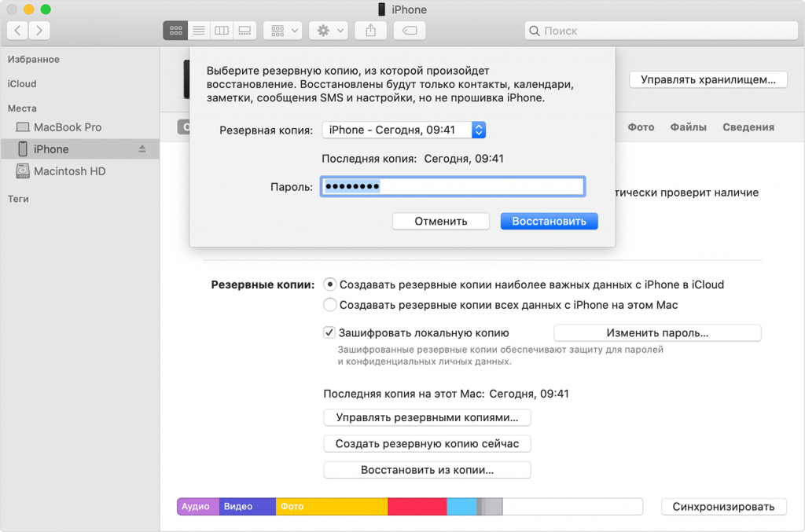Eject iPhone using sidebar eject icon
This screenshot has height=532, width=805.
[142, 149]
